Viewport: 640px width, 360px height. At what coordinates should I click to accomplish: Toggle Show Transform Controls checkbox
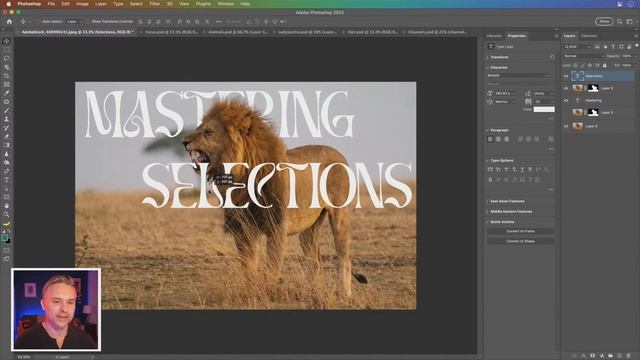coord(88,22)
